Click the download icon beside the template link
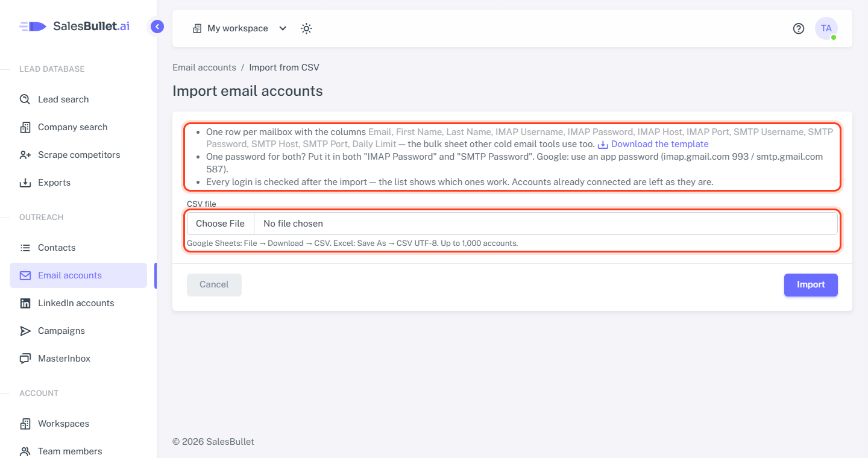The width and height of the screenshot is (868, 458). click(x=603, y=145)
